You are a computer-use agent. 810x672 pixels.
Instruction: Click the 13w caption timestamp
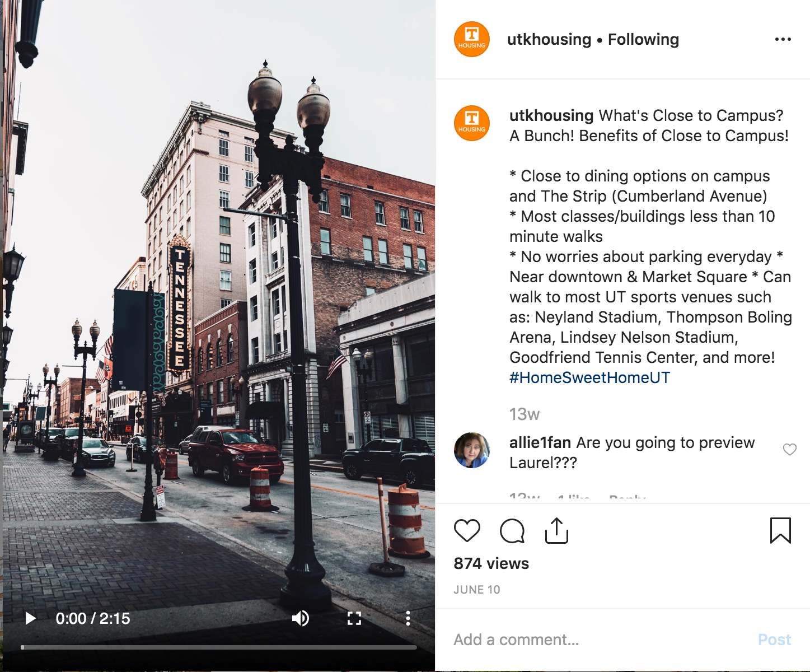(x=525, y=414)
